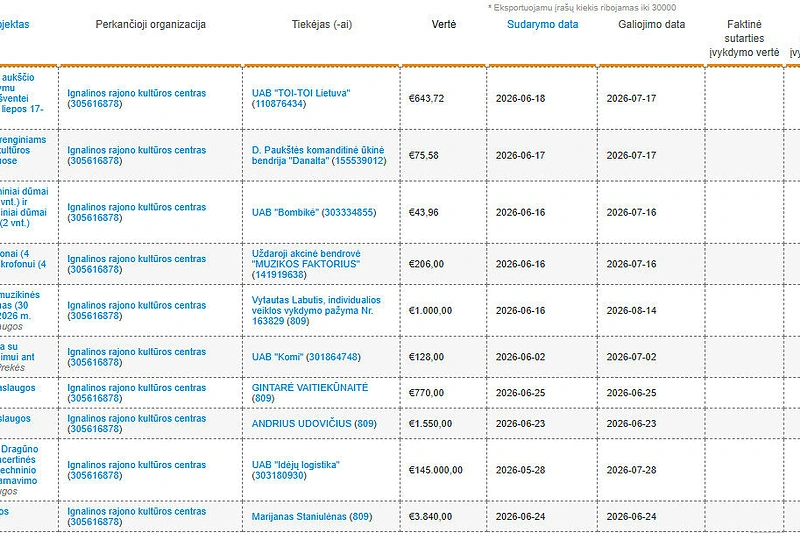
Task: Open supplier UAB "TOI-TOI Lietuva" link
Action: point(301,98)
